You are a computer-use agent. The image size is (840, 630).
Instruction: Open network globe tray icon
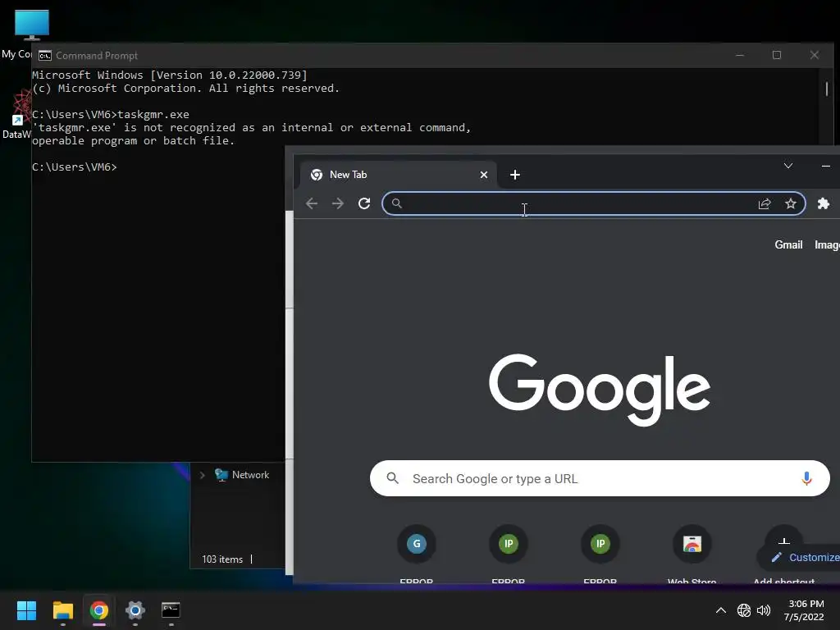pyautogui.click(x=743, y=610)
